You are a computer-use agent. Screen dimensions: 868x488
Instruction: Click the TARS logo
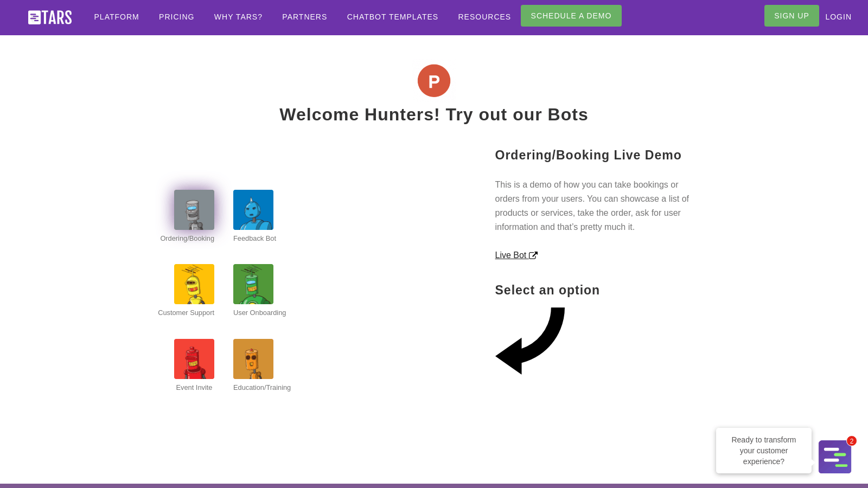click(50, 17)
